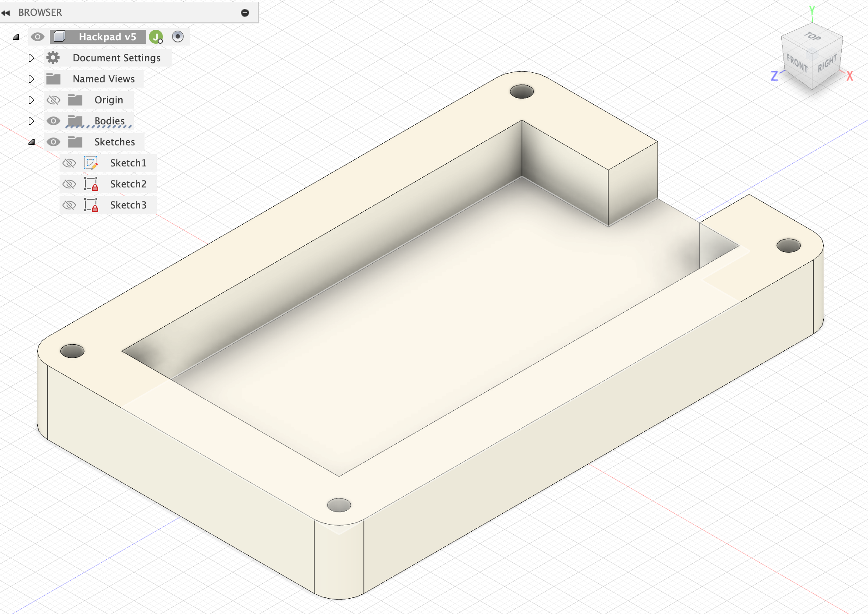Click the browser panel minus options icon
Image resolution: width=868 pixels, height=614 pixels.
[x=245, y=13]
